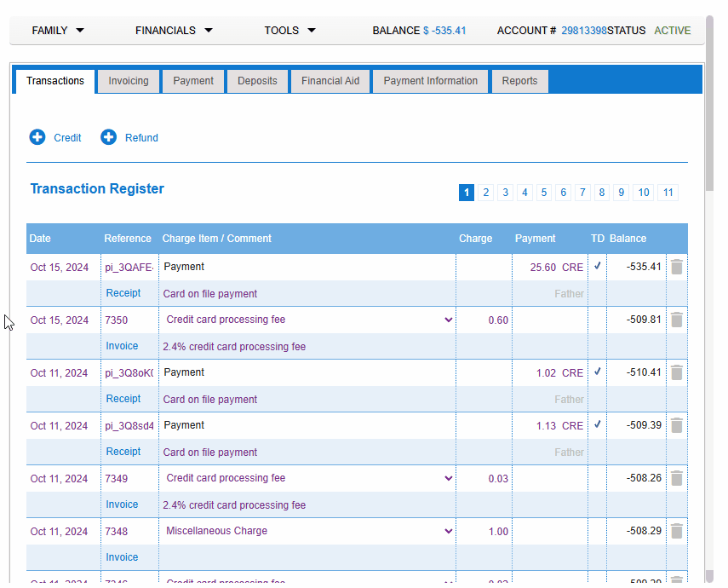Click account number 29813398 link
Image resolution: width=728 pixels, height=588 pixels.
tap(583, 31)
